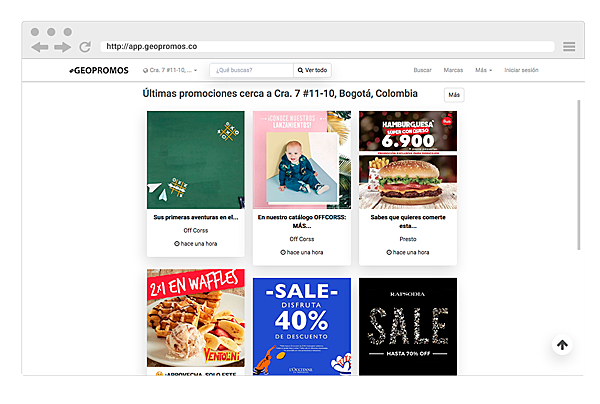
Task: Click the Iniciar sesión link
Action: [x=521, y=70]
